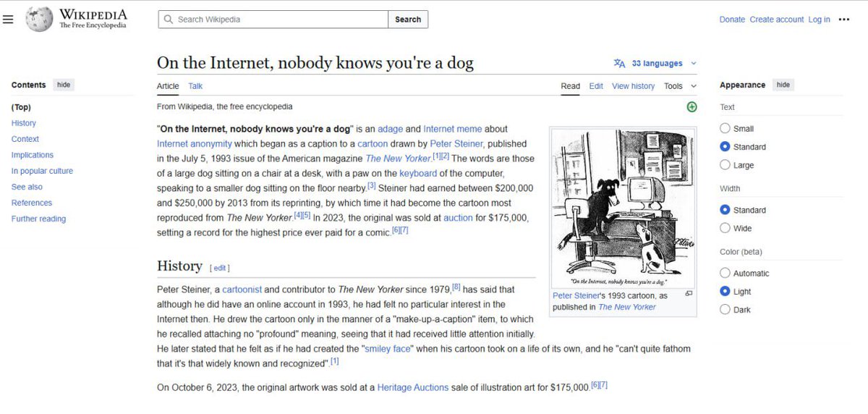
Task: Open the Heritage Auctions link
Action: pyautogui.click(x=412, y=388)
